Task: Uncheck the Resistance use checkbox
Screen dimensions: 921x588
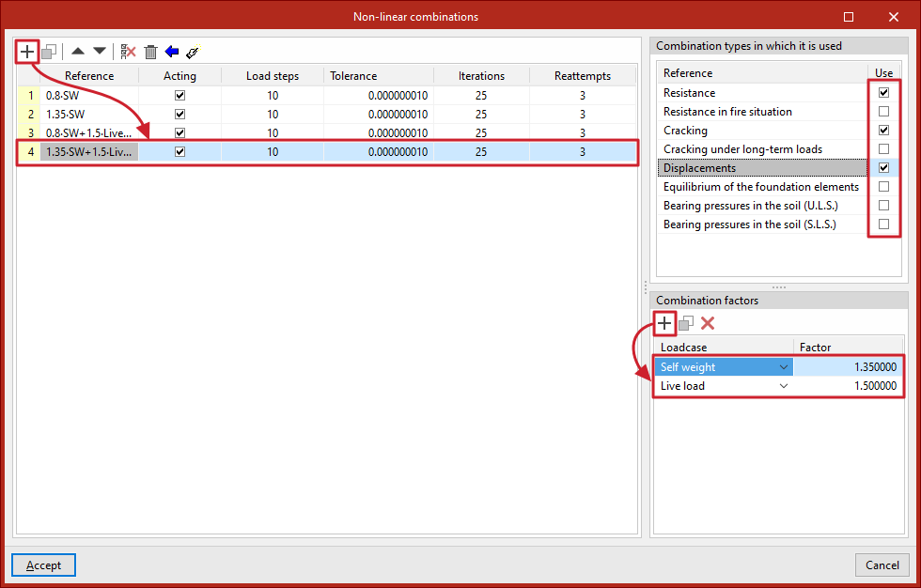Action: tap(883, 93)
